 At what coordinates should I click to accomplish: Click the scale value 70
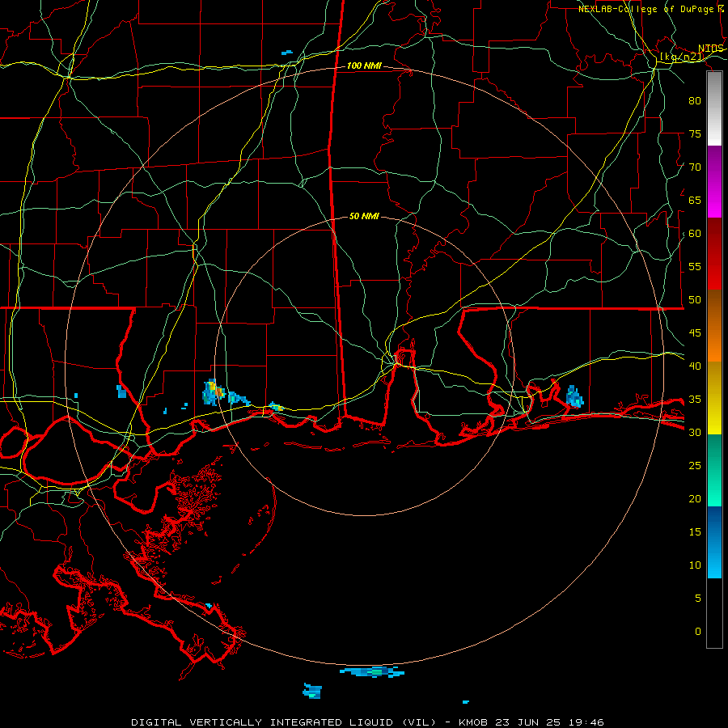(x=695, y=167)
